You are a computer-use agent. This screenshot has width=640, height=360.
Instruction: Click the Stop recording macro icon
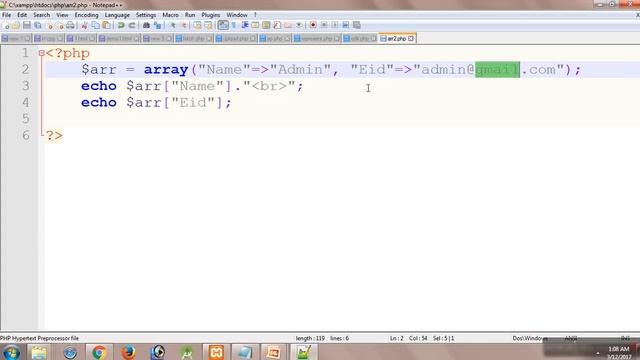(324, 25)
